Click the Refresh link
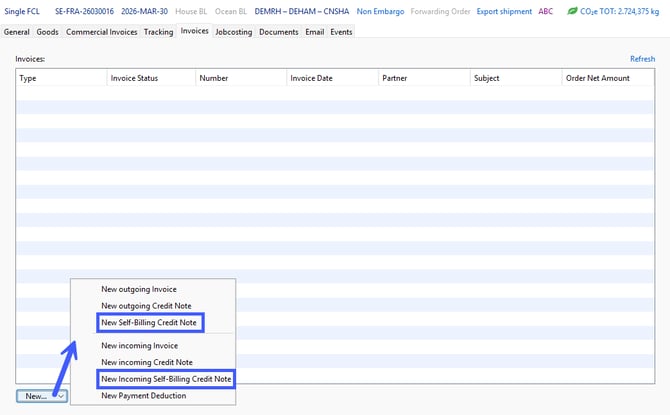The height and width of the screenshot is (415, 670). coord(642,59)
